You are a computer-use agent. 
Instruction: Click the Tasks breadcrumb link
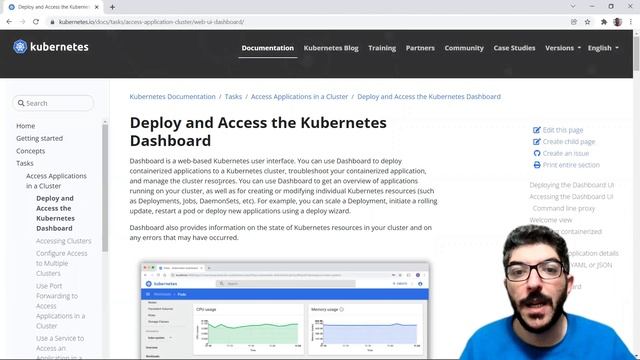click(x=233, y=97)
